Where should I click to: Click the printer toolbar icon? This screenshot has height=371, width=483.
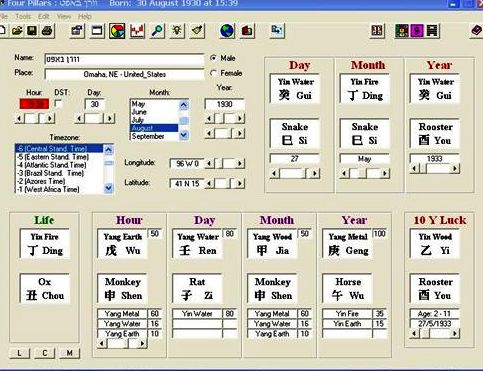tap(47, 31)
